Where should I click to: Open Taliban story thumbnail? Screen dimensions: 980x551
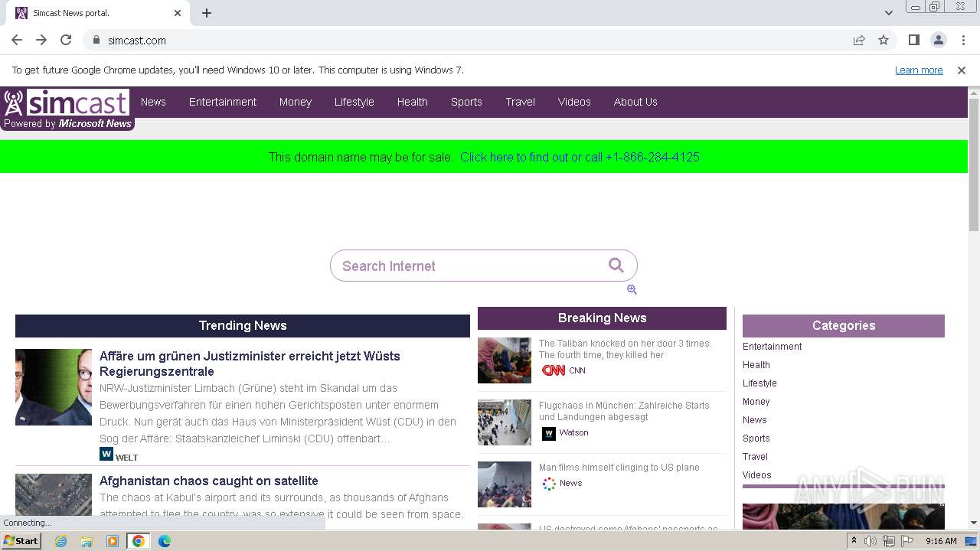click(505, 360)
